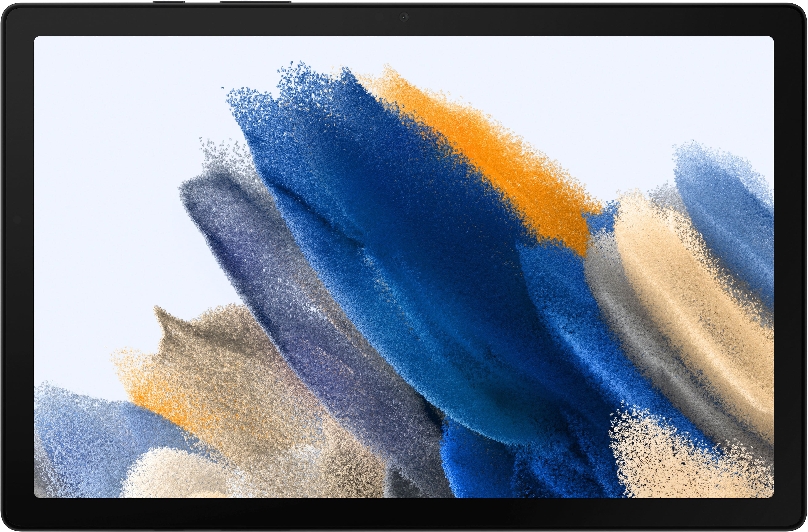Expand the wallpaper customization menu
The image size is (808, 532).
pyautogui.click(x=404, y=266)
